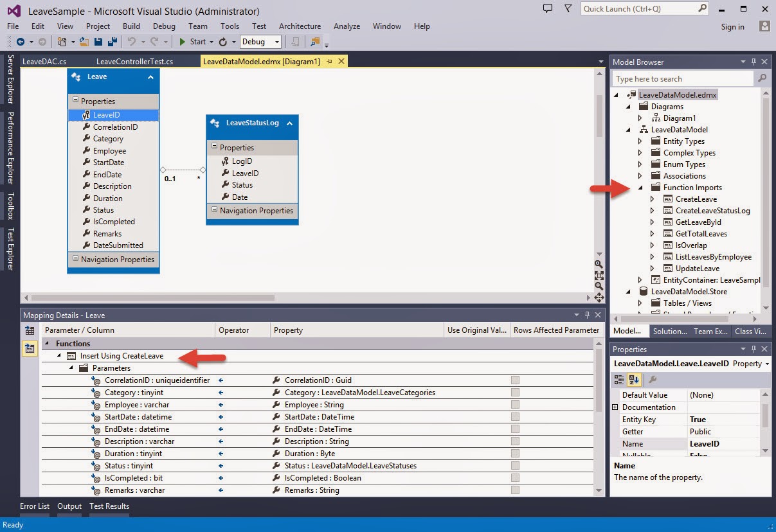Viewport: 776px width, 532px height.
Task: Click the Quick Launch search icon
Action: (702, 8)
